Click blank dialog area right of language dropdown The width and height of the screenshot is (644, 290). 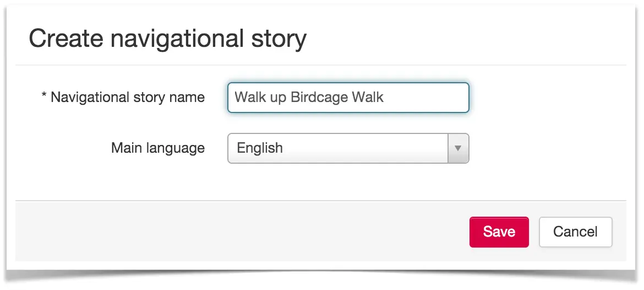(546, 148)
